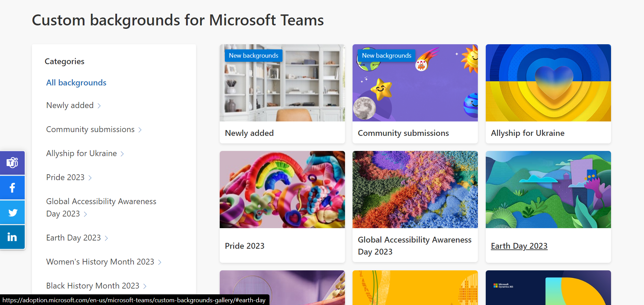Click the Pride 2023 card title

(244, 246)
